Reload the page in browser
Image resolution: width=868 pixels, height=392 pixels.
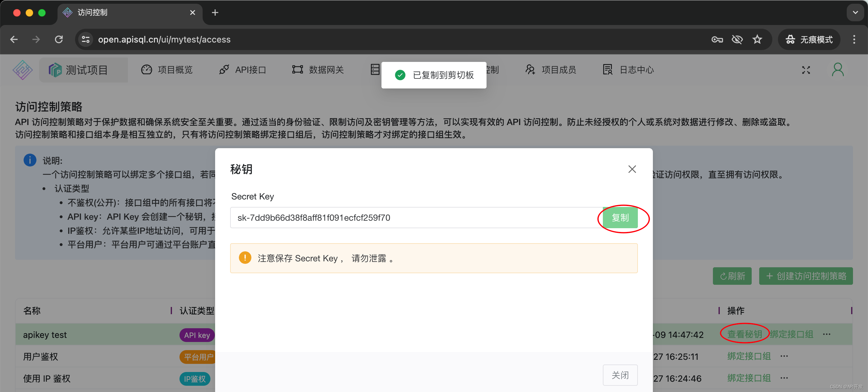[x=59, y=40]
